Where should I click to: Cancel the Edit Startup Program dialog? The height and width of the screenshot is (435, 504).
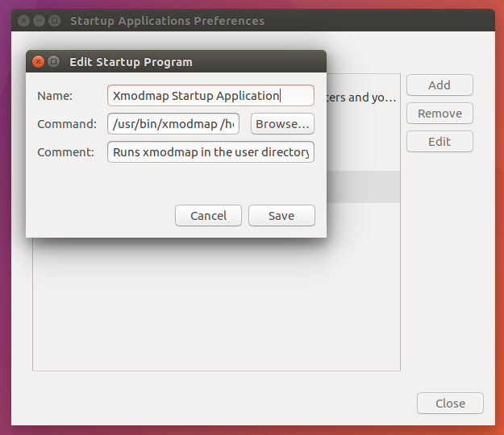208,215
